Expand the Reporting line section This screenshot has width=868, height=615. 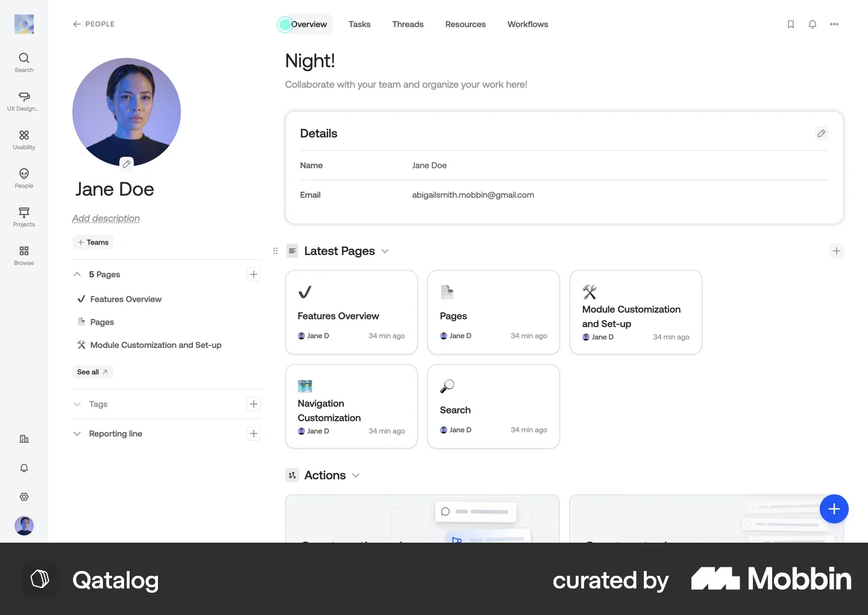[77, 434]
